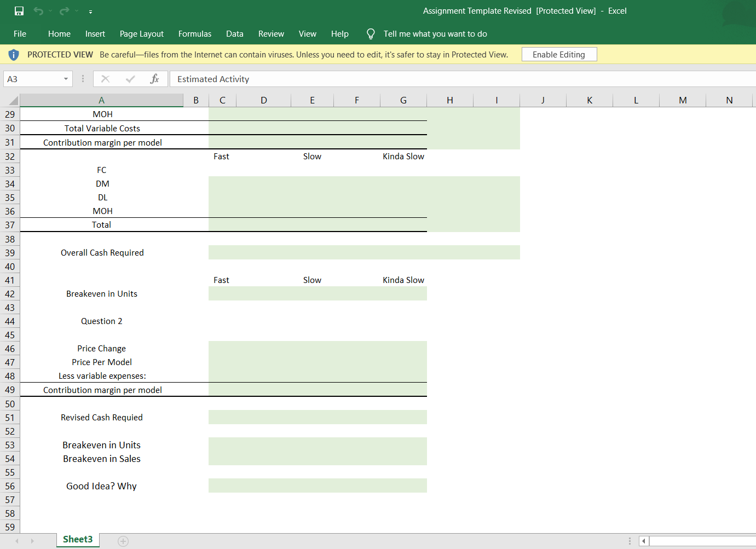Open the Name Box dropdown arrow
This screenshot has width=756, height=549.
click(x=65, y=79)
